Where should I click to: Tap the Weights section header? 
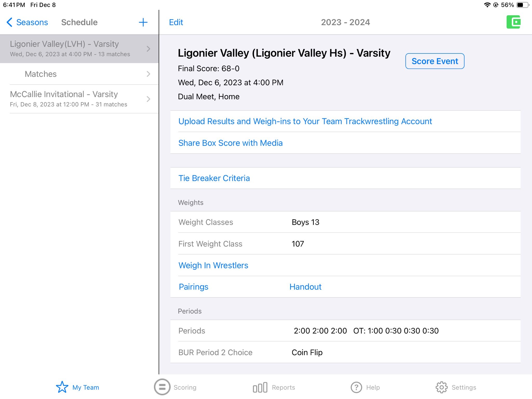pyautogui.click(x=191, y=203)
